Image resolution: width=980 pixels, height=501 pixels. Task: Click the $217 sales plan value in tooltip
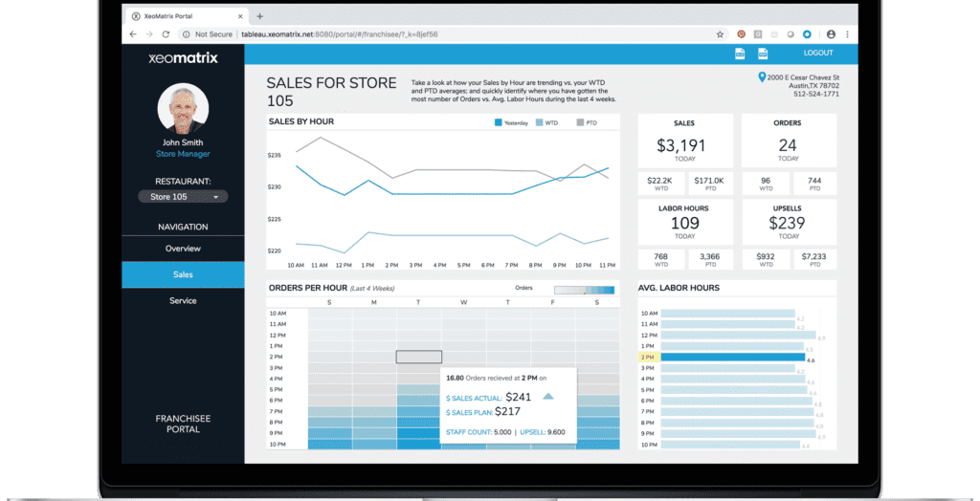(x=507, y=411)
